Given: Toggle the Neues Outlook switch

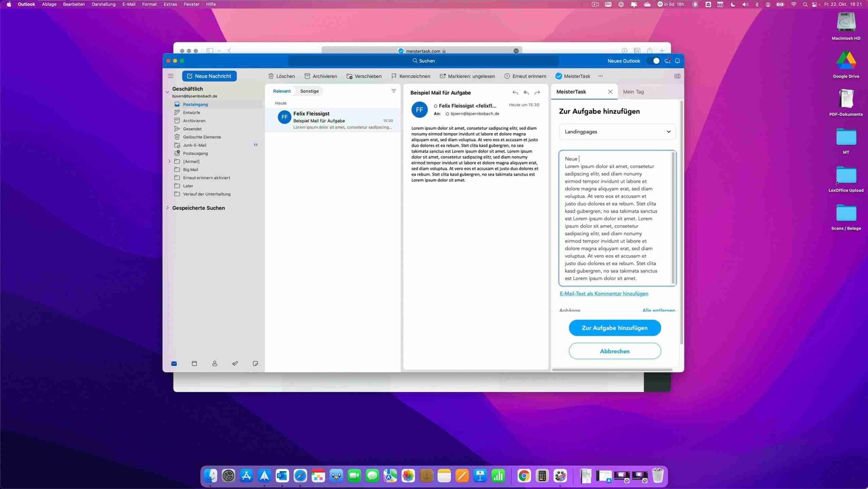Looking at the screenshot, I should tap(655, 61).
